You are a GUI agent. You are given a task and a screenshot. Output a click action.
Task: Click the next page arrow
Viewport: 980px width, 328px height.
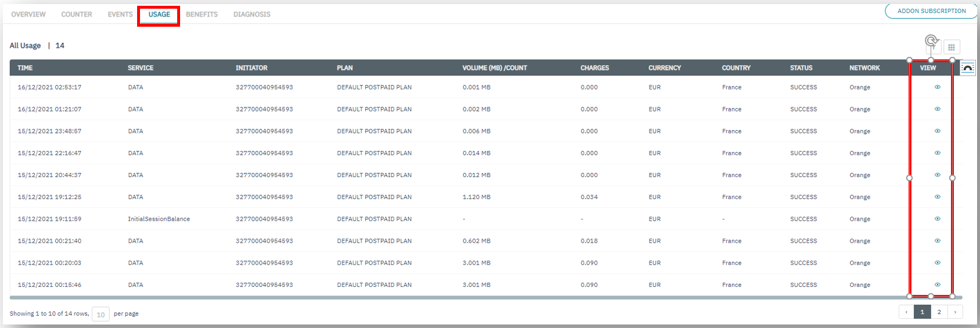point(955,312)
